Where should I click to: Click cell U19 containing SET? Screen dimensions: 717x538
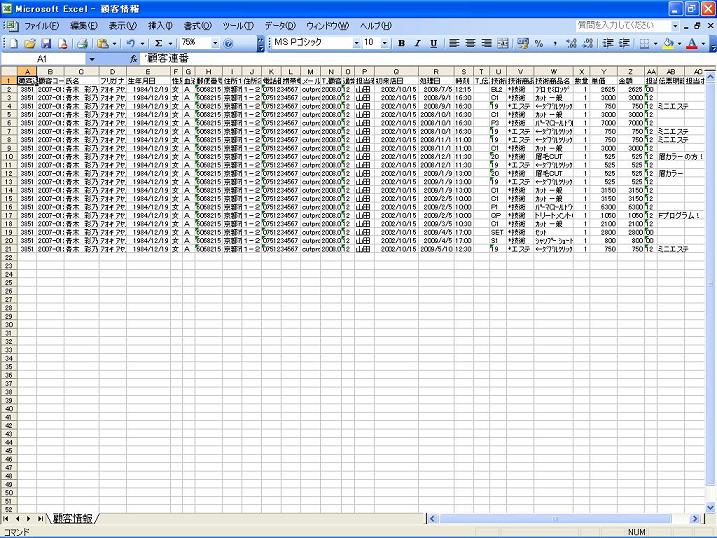[498, 232]
